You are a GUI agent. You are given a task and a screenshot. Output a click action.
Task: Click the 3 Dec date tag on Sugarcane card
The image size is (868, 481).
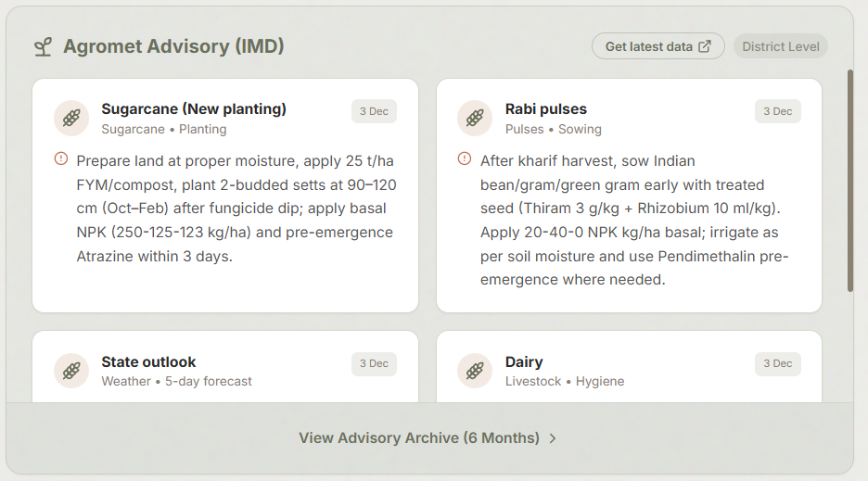coord(375,111)
